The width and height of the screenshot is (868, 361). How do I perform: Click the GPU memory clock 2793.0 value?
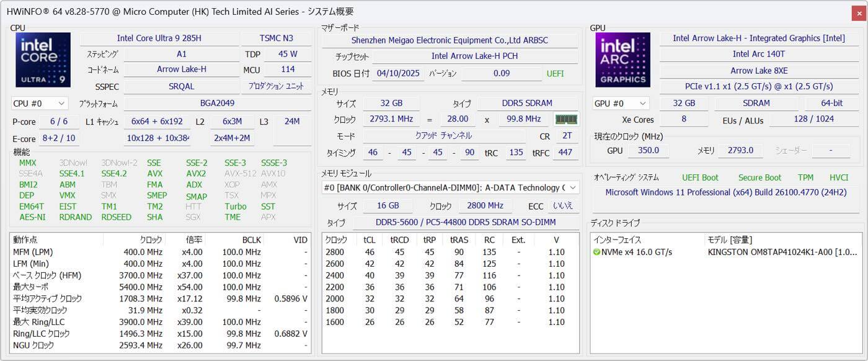(740, 150)
